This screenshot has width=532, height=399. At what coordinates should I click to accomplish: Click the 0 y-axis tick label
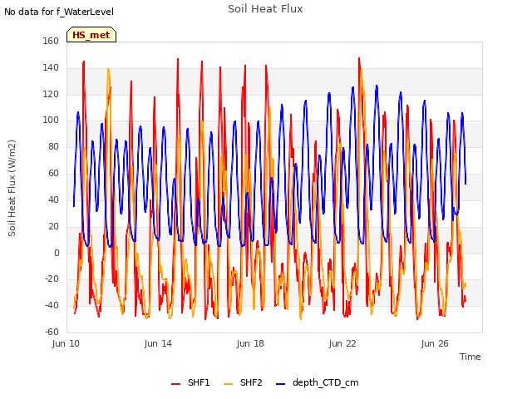(x=57, y=253)
